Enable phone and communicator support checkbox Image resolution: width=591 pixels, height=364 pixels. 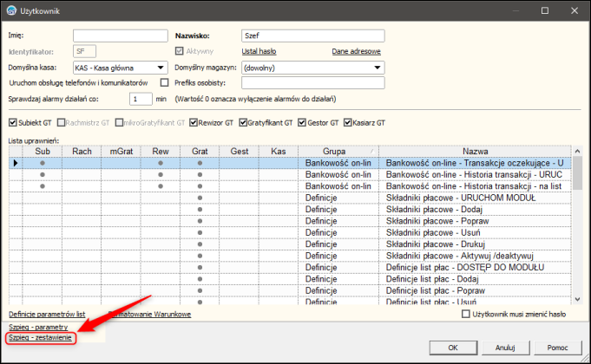pyautogui.click(x=164, y=82)
